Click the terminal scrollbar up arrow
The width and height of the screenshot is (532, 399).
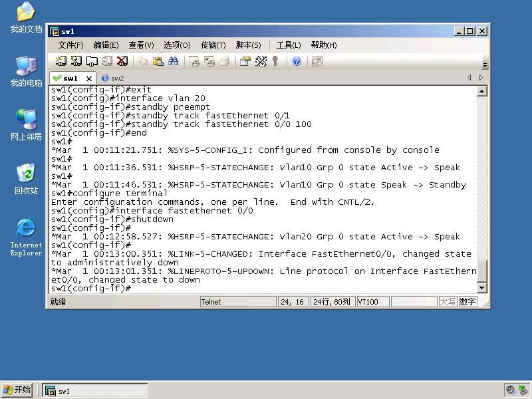[481, 91]
